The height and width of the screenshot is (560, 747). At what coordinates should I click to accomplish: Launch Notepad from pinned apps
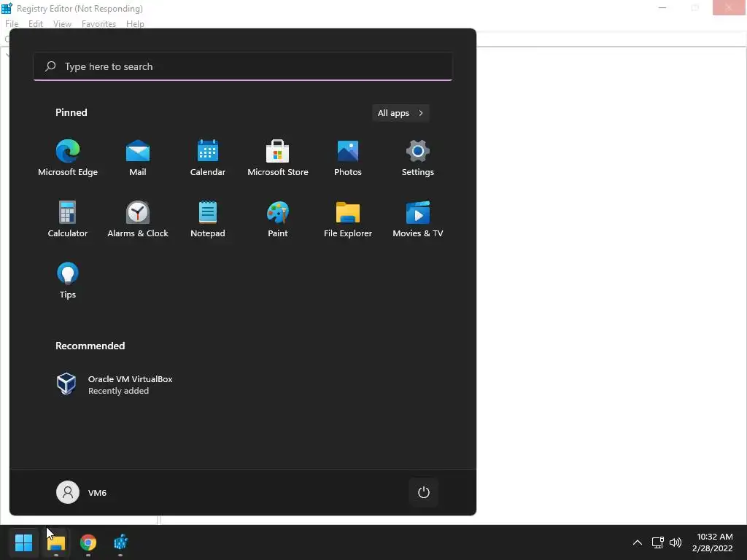click(208, 219)
